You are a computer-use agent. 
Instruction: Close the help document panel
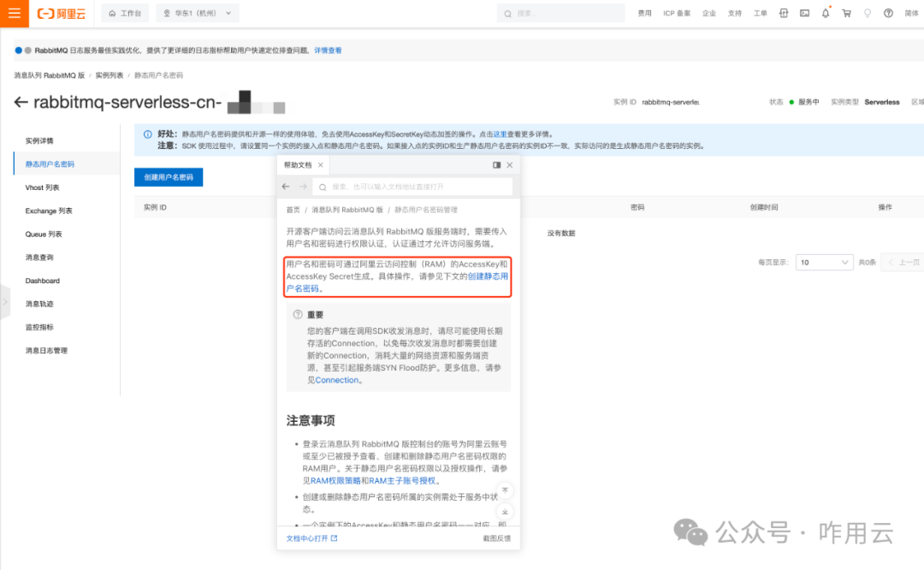click(x=510, y=165)
